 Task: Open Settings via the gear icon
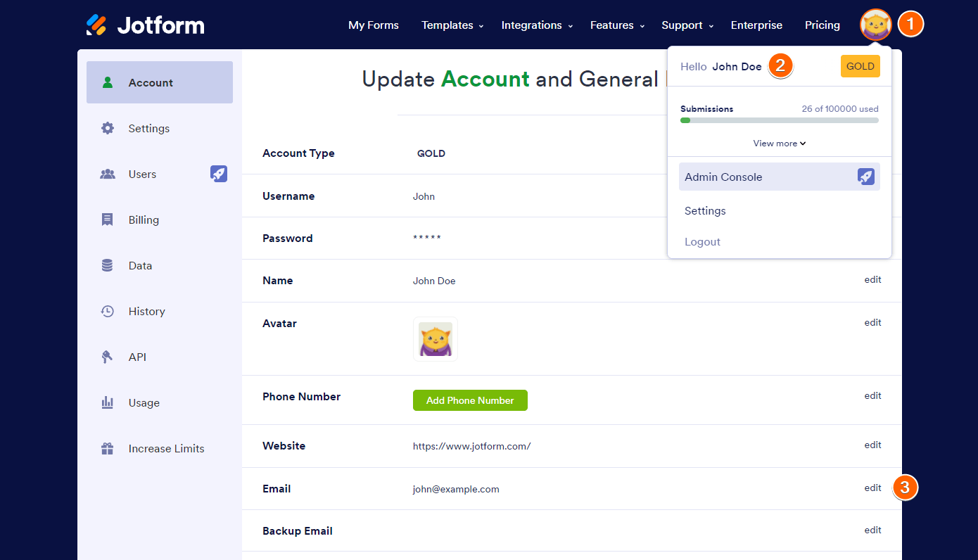click(x=107, y=128)
